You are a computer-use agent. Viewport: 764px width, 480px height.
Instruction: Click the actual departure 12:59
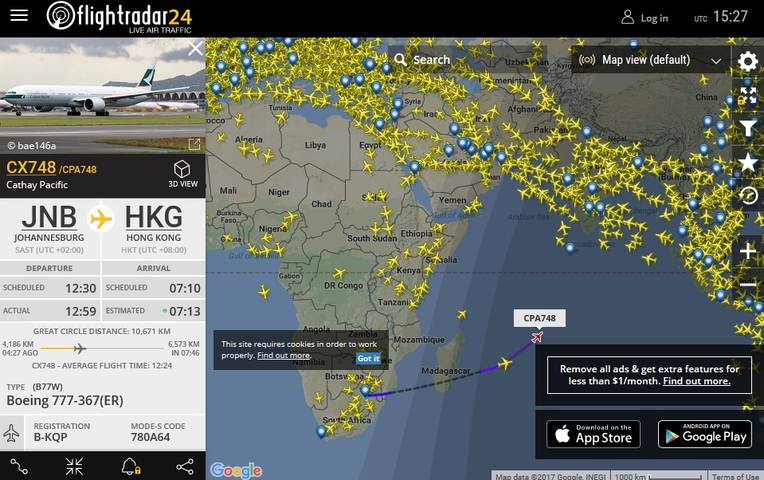(80, 311)
